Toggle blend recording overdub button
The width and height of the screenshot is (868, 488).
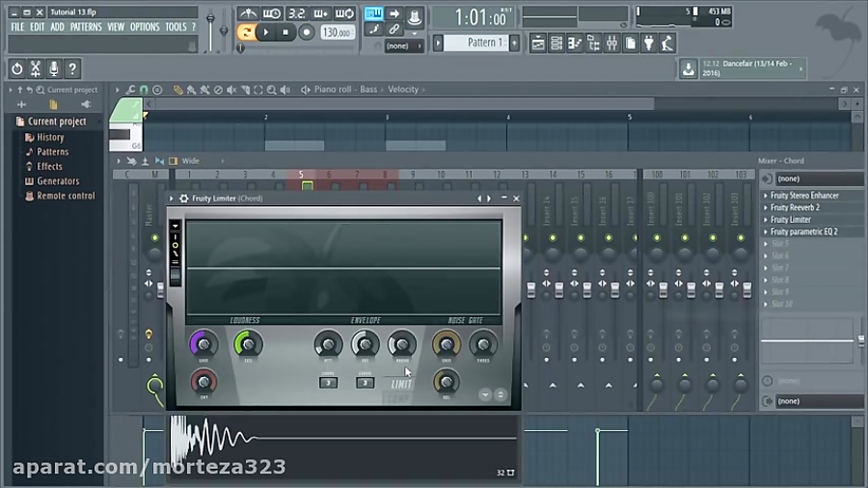point(320,14)
